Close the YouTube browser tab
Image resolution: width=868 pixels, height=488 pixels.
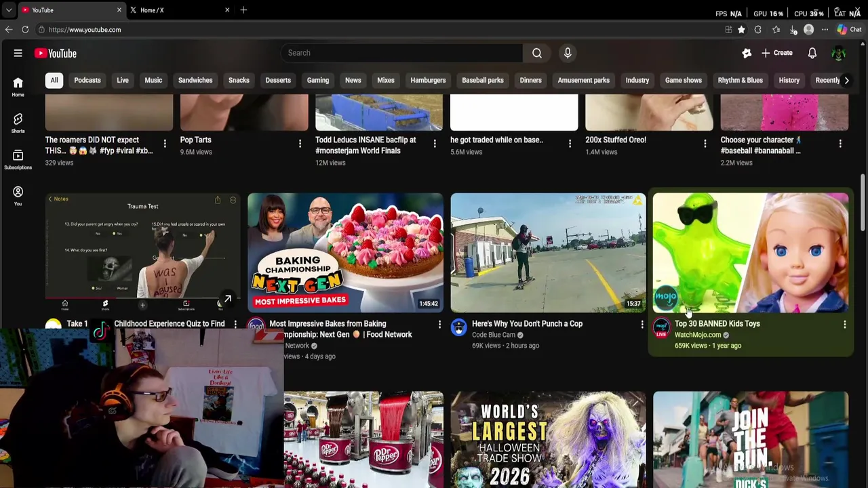tap(119, 10)
